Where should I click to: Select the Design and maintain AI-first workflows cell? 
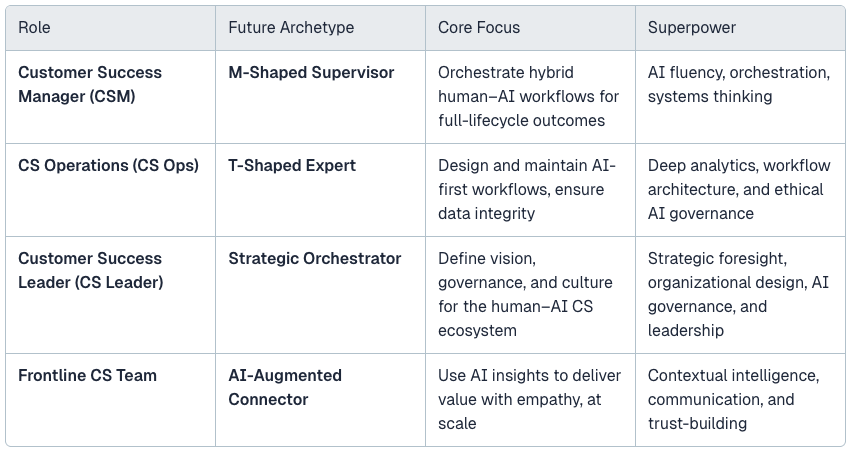point(530,190)
